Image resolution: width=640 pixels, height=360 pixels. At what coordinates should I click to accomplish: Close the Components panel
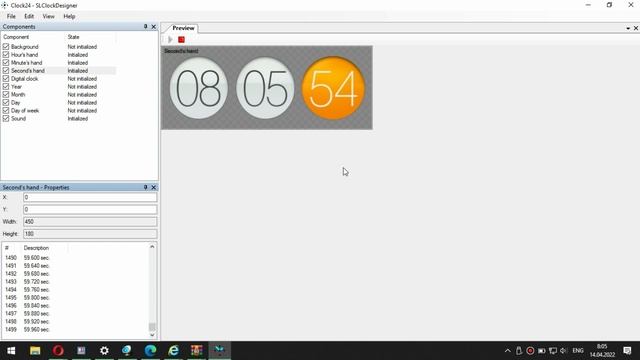click(153, 27)
